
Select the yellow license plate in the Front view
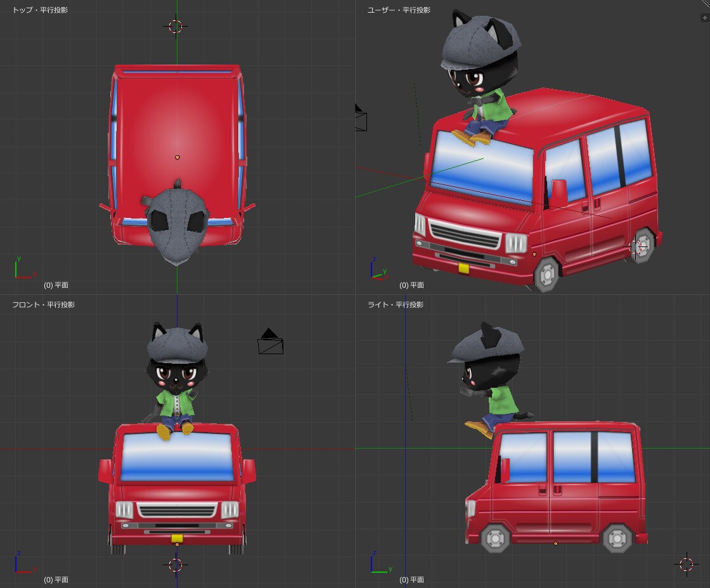coord(177,539)
